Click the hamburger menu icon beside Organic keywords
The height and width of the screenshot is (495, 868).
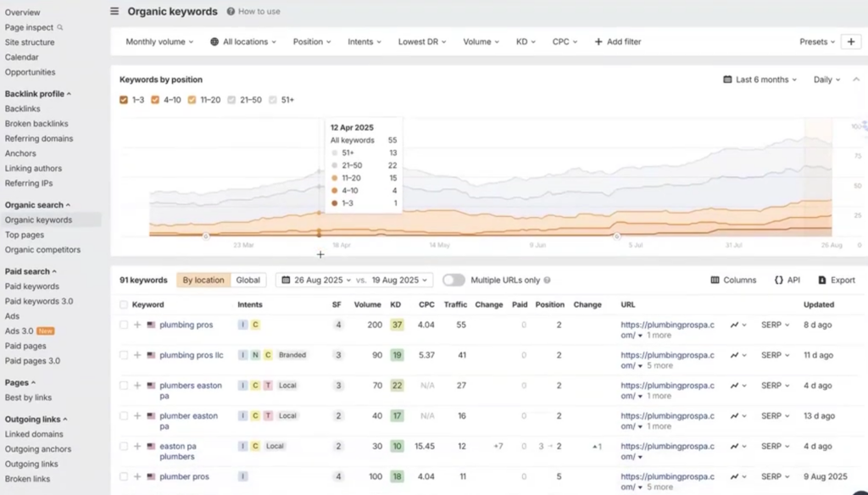point(114,12)
